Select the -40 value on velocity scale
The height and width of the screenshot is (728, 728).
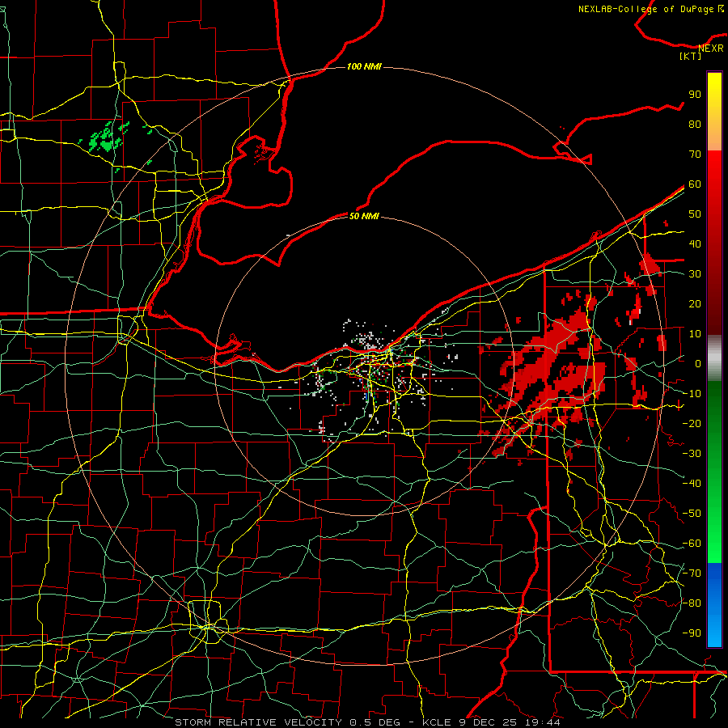692,484
